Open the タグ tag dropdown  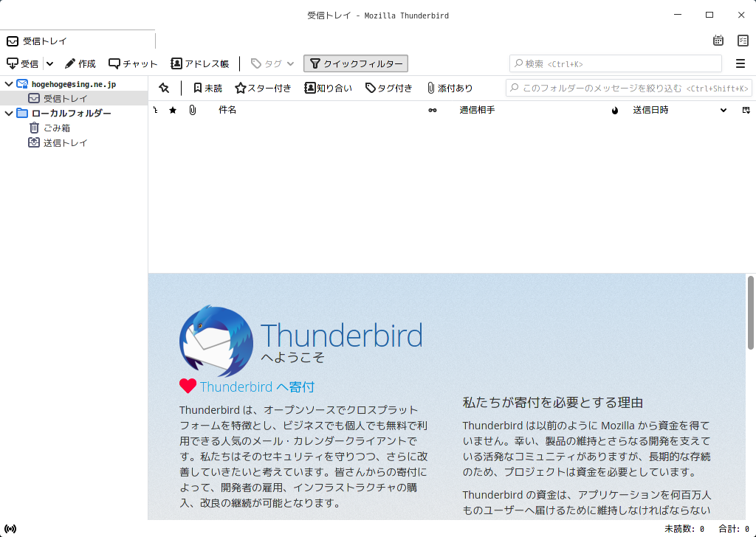pos(272,63)
